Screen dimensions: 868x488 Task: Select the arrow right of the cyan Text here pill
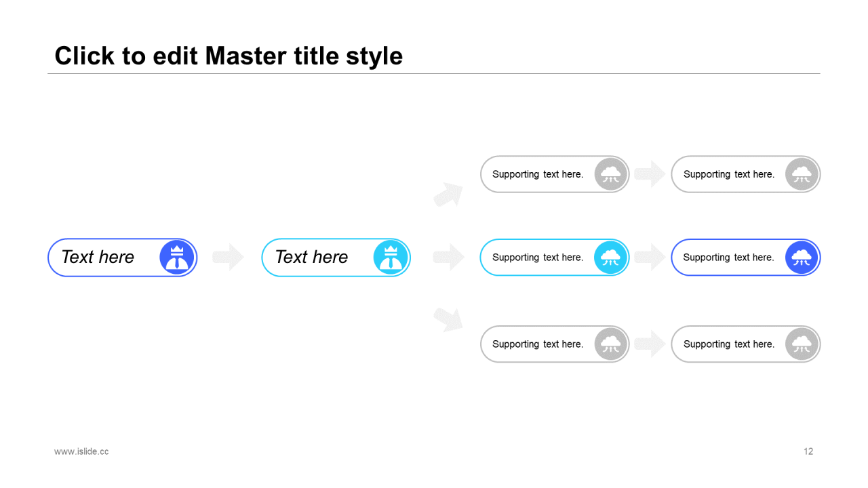(449, 257)
